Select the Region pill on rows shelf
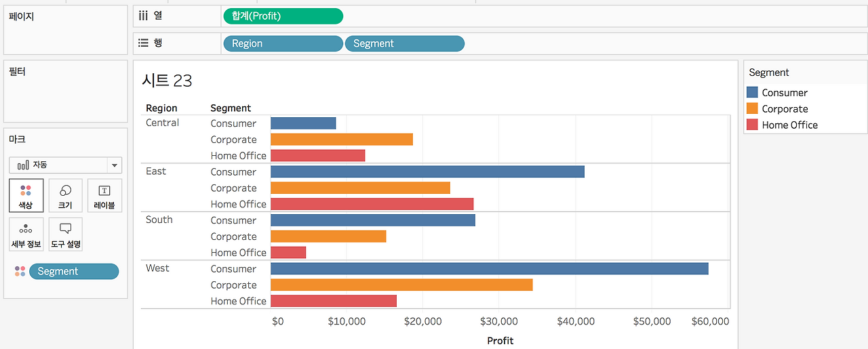 (x=283, y=43)
